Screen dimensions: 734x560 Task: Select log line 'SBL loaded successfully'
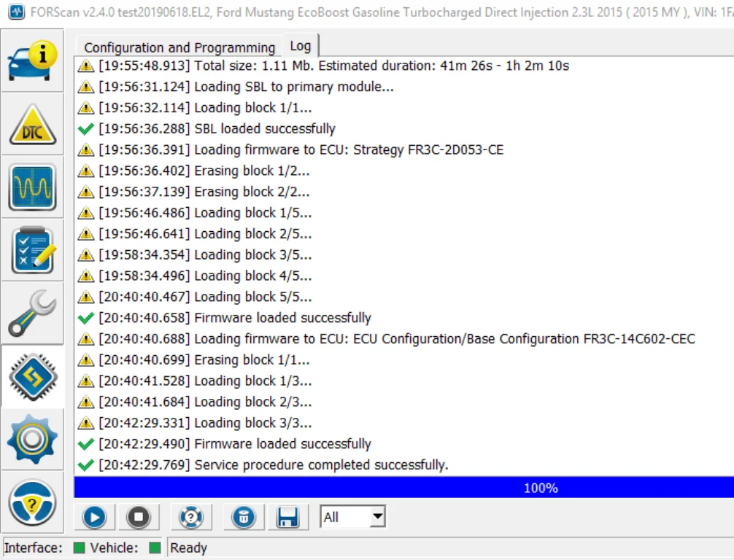tap(217, 128)
